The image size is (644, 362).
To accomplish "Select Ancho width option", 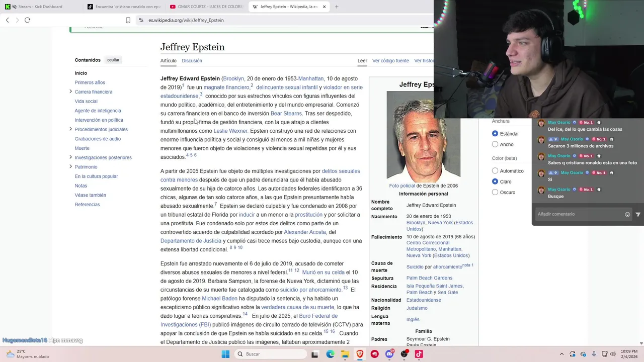I will (x=495, y=144).
